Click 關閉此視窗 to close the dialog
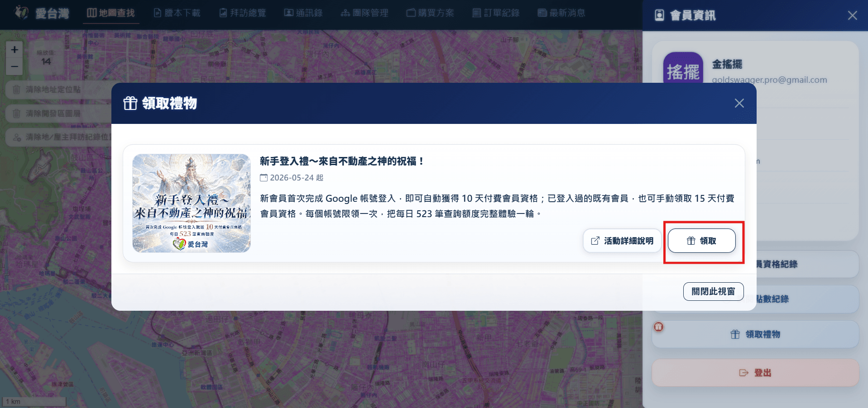 point(713,292)
